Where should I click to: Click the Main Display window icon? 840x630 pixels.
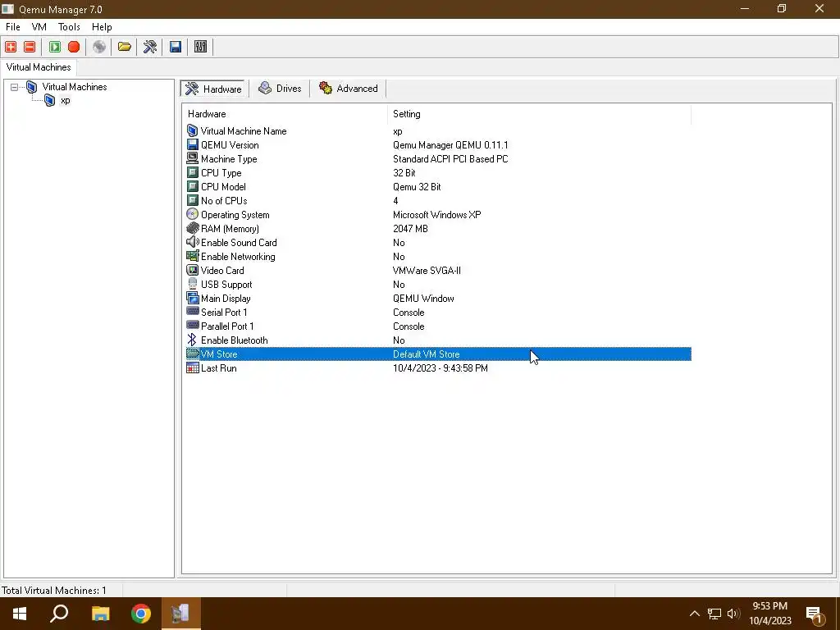point(192,298)
